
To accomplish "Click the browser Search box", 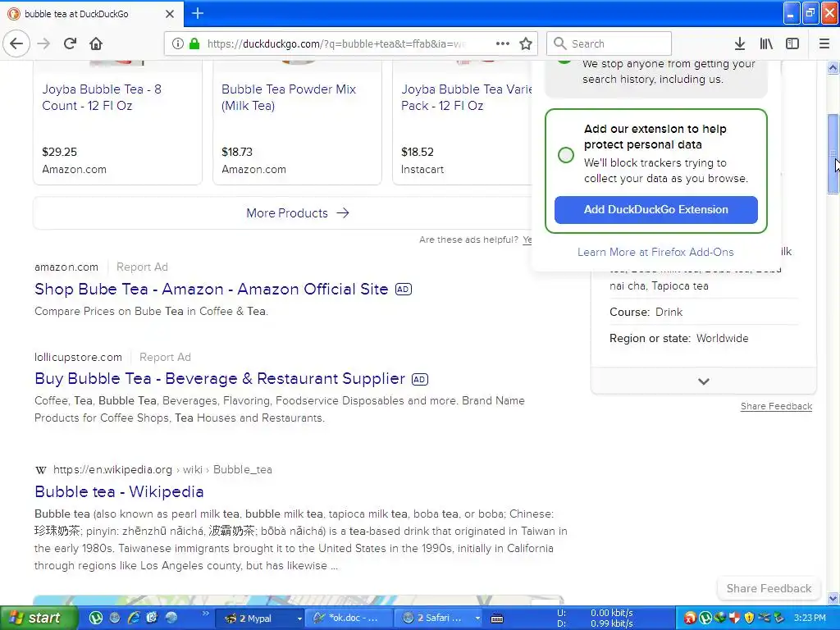I will pos(609,43).
